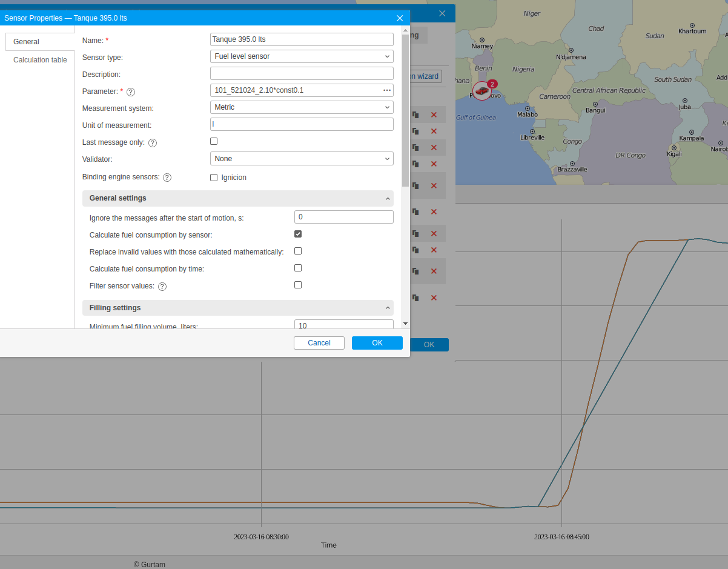Open the Sensor type dropdown

coord(302,56)
